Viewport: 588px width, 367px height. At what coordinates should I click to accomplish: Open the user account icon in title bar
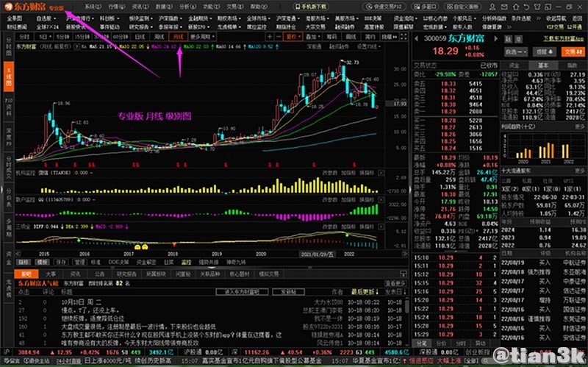[x=492, y=7]
